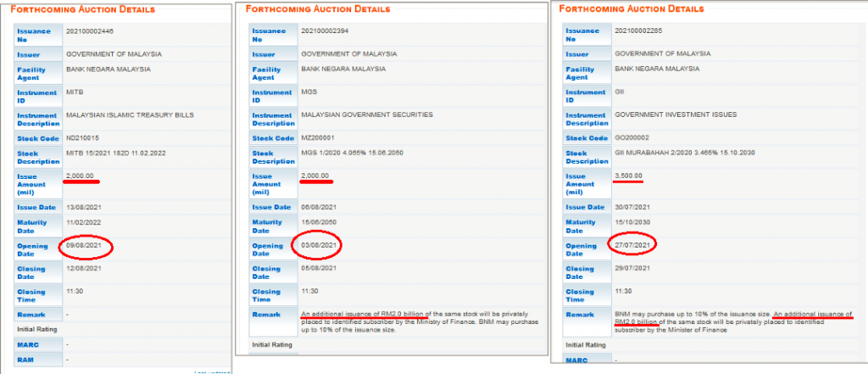Viewport: 868px width, 374px height.
Task: Select text GOVERNMENT INVESTMENT ISSUES
Action: (x=676, y=114)
